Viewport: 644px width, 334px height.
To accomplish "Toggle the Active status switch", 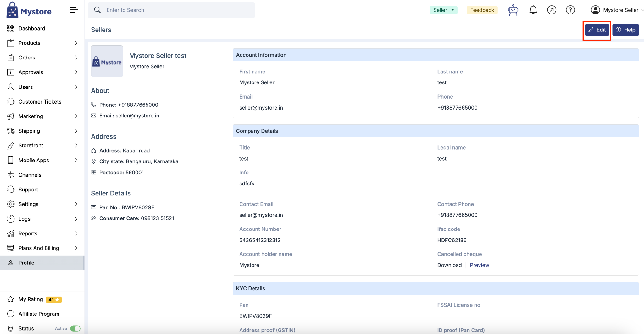I will (x=75, y=329).
